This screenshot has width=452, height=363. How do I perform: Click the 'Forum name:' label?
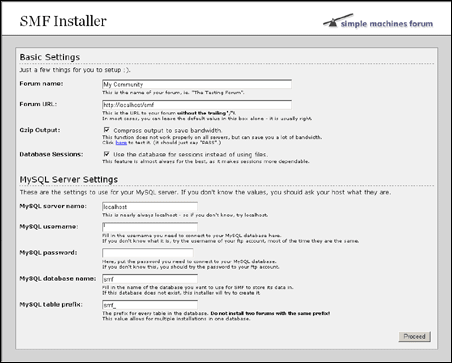click(41, 84)
